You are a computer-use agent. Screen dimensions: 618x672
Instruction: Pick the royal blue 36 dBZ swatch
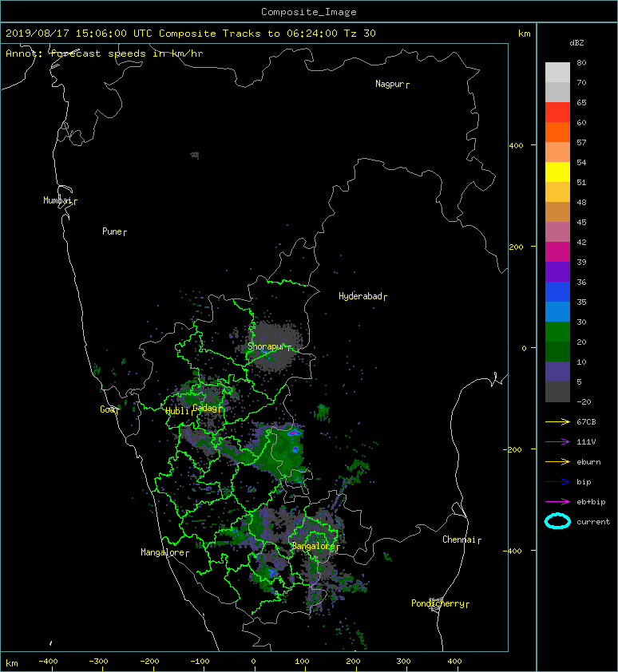[x=557, y=291]
